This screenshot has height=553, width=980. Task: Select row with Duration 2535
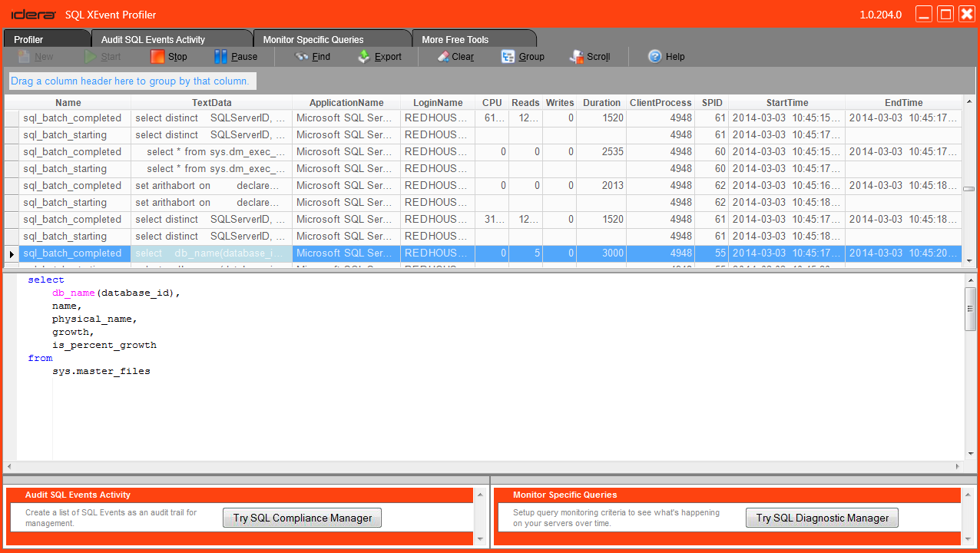pos(483,152)
